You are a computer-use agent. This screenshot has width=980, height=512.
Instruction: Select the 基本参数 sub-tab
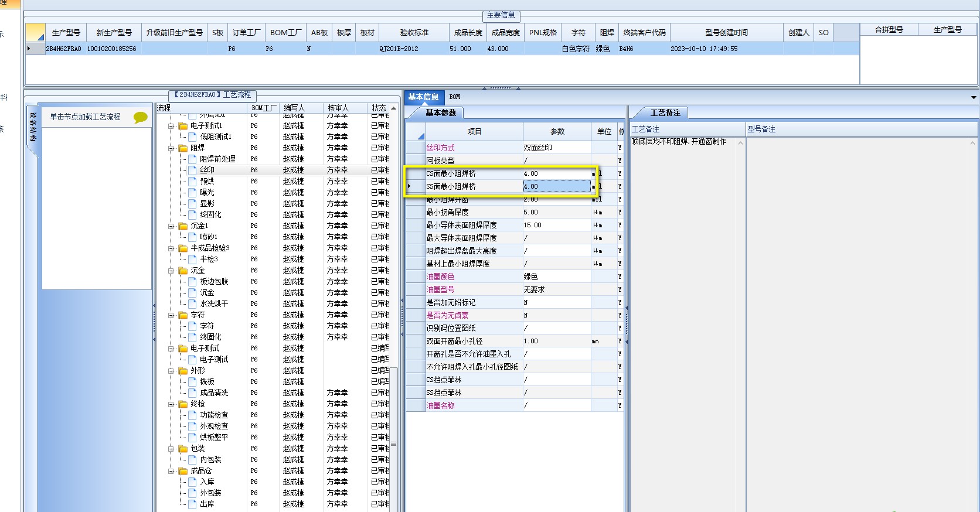(441, 112)
